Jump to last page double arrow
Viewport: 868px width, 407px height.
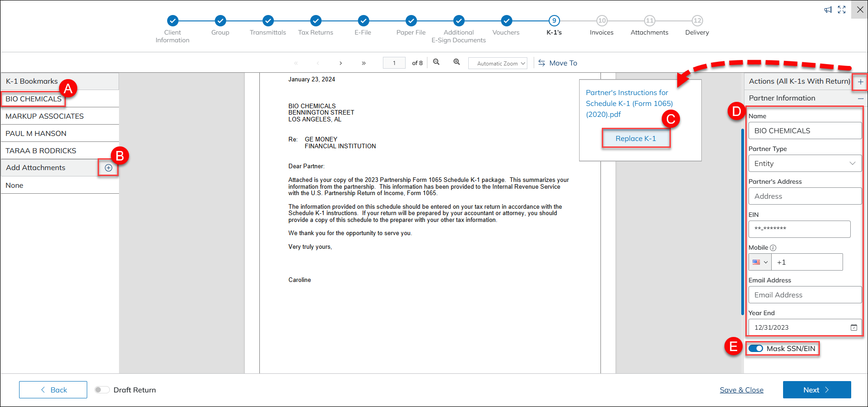363,63
